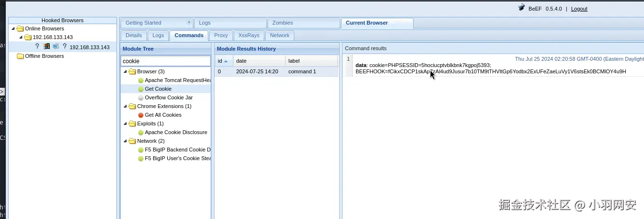The height and width of the screenshot is (219, 644).
Task: Switch to the top-level Logs tab
Action: pyautogui.click(x=230, y=23)
